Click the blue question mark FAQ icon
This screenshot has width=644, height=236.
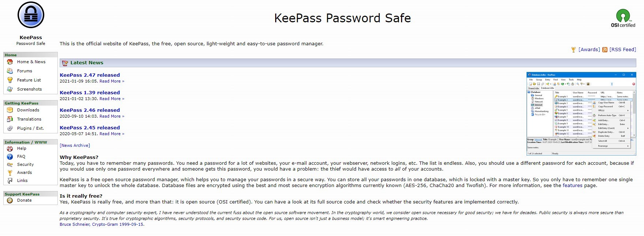(x=10, y=157)
